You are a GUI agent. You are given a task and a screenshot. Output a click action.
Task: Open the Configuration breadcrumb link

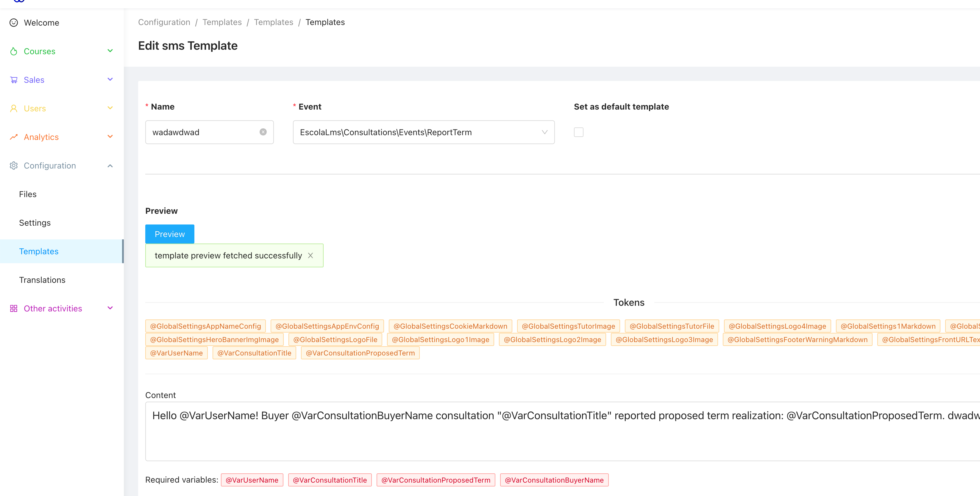point(164,22)
